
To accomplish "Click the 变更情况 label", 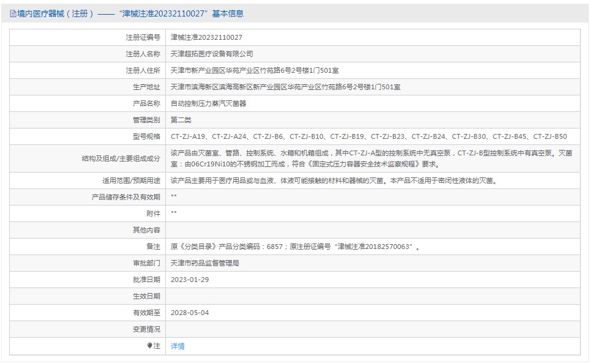I will coord(146,329).
